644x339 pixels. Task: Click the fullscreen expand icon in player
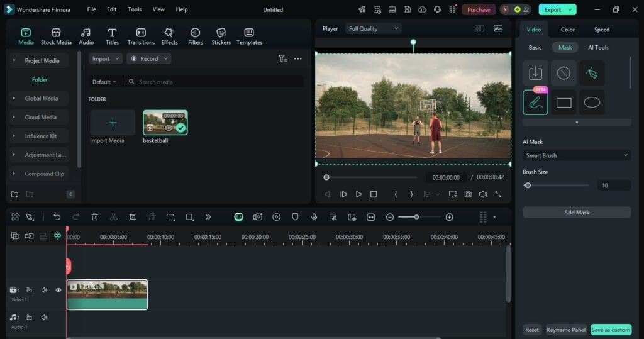pos(498,194)
